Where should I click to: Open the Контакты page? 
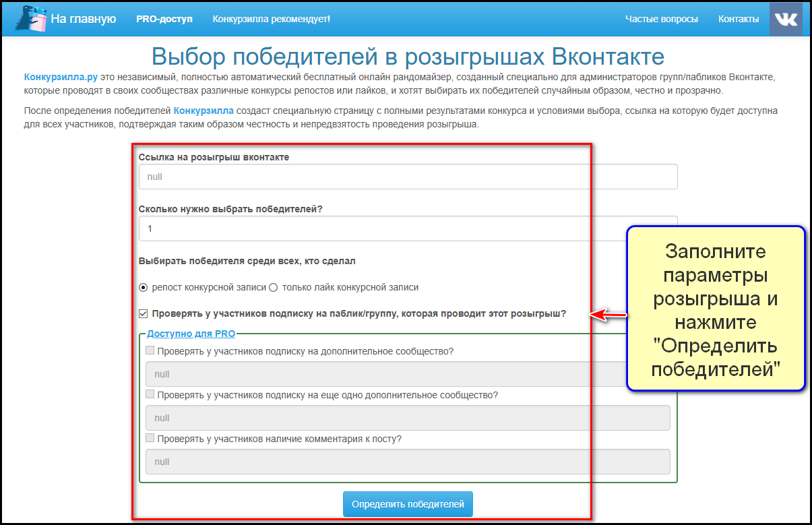pyautogui.click(x=739, y=19)
